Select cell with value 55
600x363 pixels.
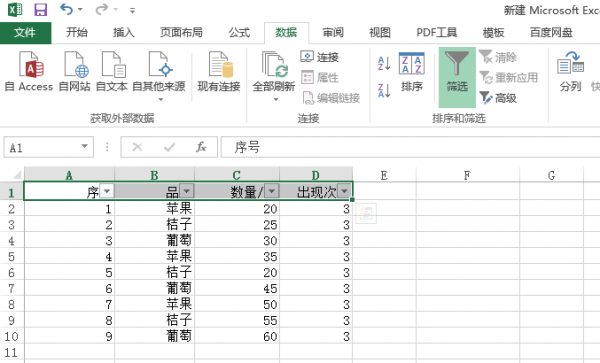237,320
